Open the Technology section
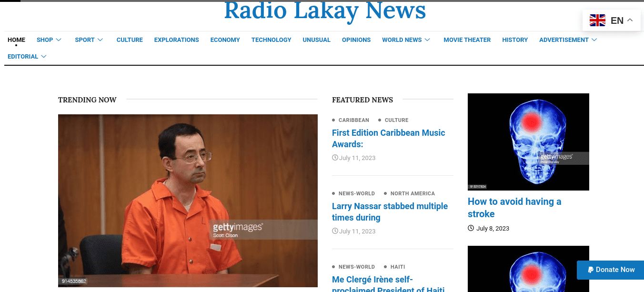Image resolution: width=644 pixels, height=292 pixels. [272, 40]
